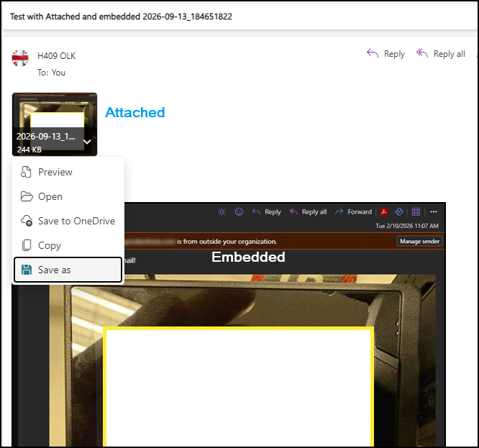Click the attachment size 244 KB label
Screen dimensions: 479x448
[29, 150]
